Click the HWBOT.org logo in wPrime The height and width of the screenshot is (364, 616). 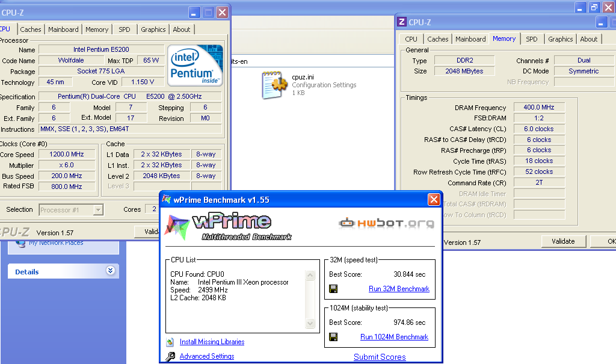point(387,223)
